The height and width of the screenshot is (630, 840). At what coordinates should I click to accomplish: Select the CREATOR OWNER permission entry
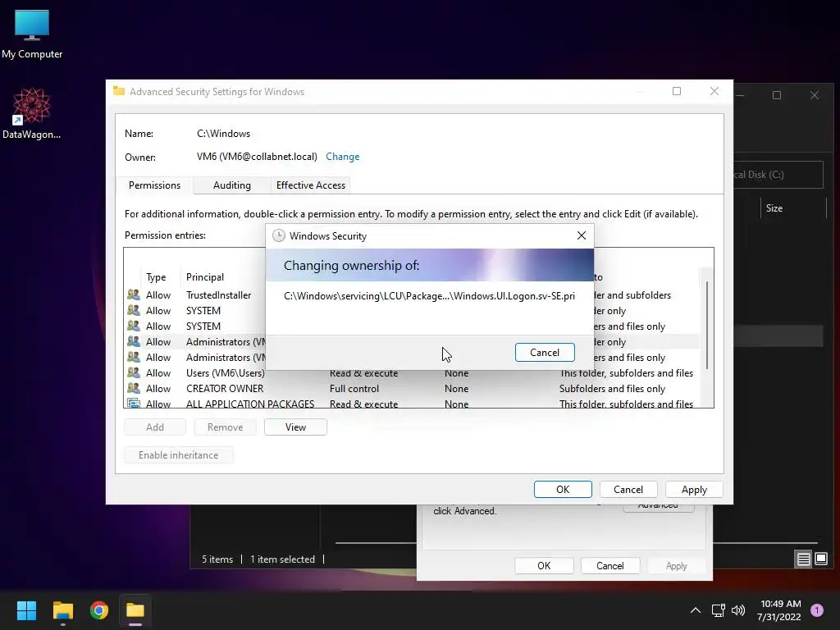[410, 388]
